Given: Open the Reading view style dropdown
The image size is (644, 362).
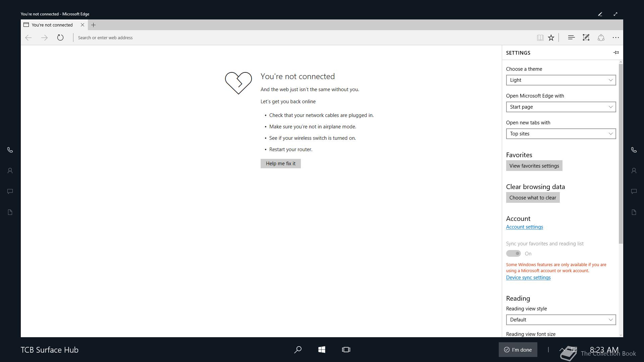Looking at the screenshot, I should point(561,320).
